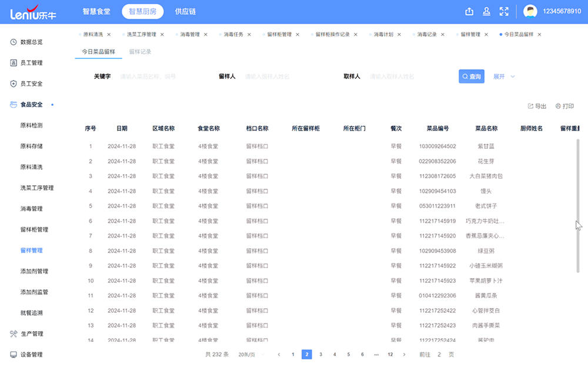Close the 原料清洗 tab
This screenshot has width=588, height=367.
[107, 35]
